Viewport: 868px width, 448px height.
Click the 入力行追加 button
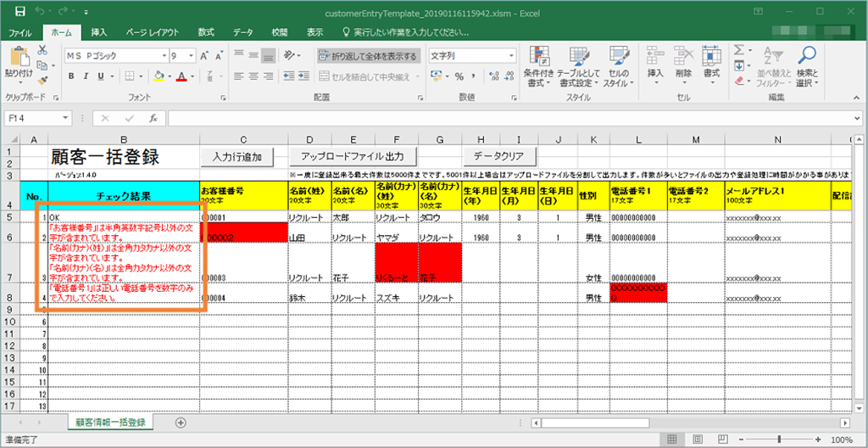[237, 156]
